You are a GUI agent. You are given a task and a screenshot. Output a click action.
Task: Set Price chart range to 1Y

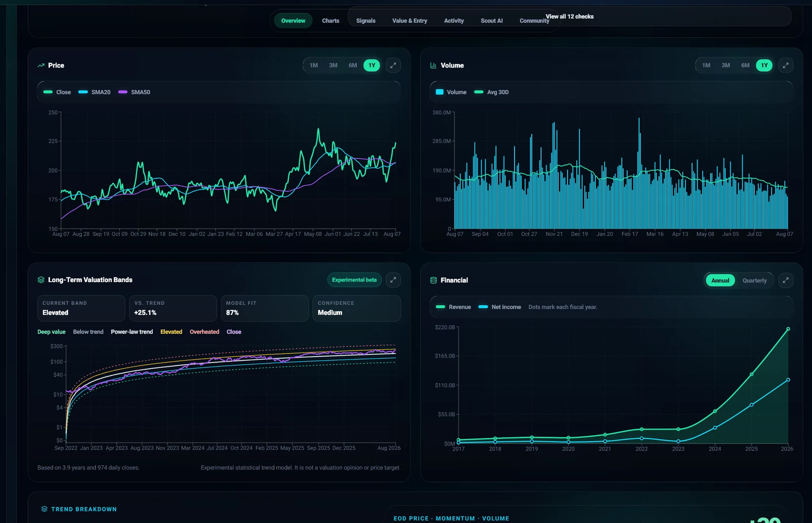point(372,65)
